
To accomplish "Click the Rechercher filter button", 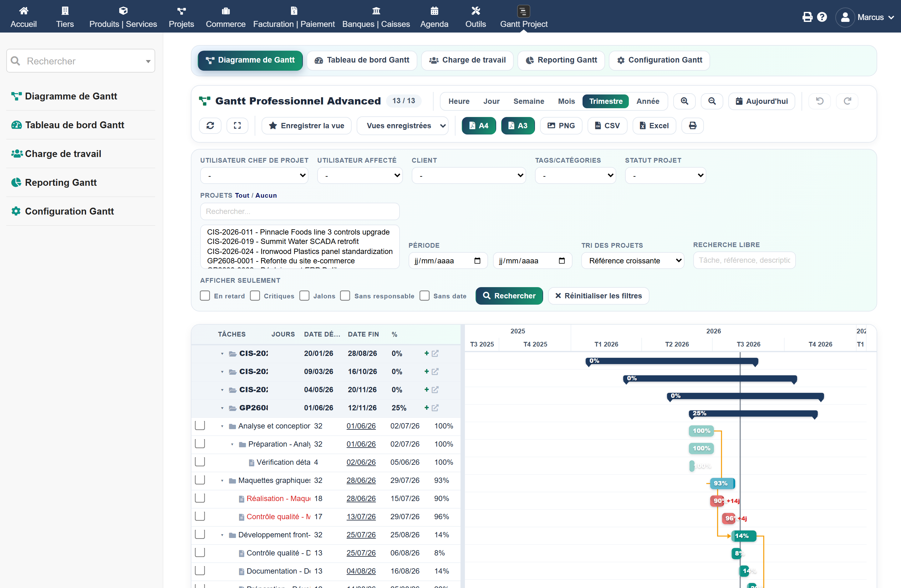I will (509, 296).
